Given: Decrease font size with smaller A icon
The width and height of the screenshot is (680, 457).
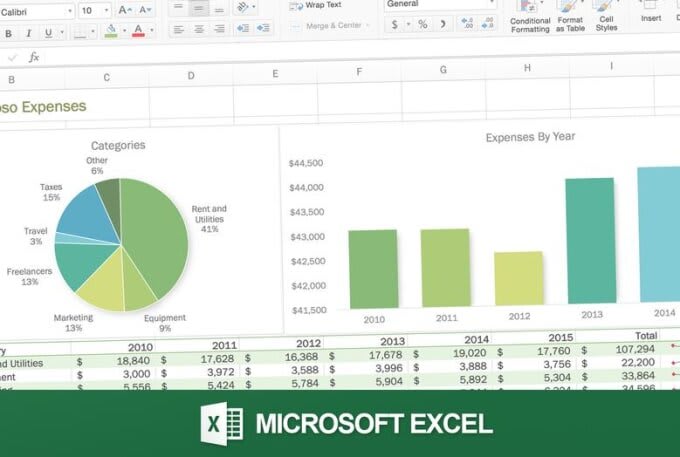Looking at the screenshot, I should tap(145, 9).
